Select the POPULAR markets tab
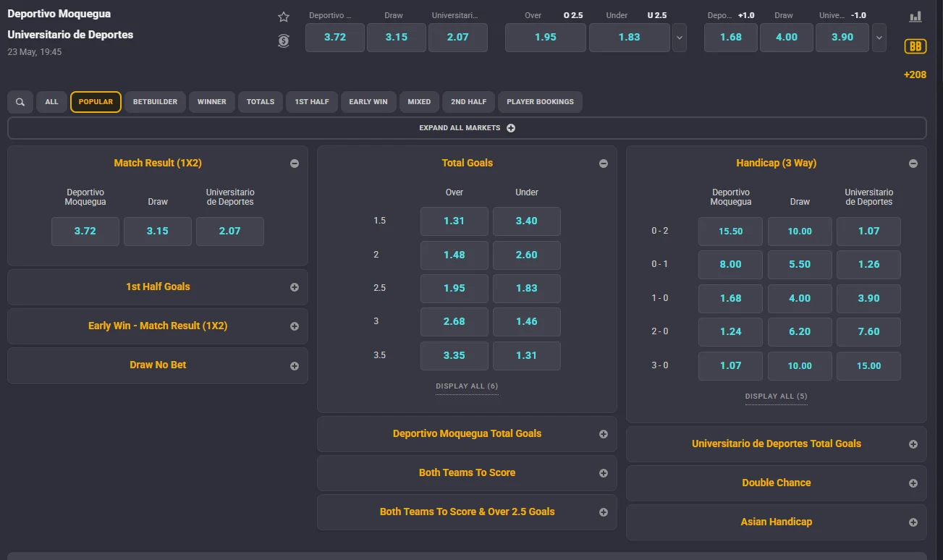Image resolution: width=943 pixels, height=560 pixels. (x=96, y=102)
